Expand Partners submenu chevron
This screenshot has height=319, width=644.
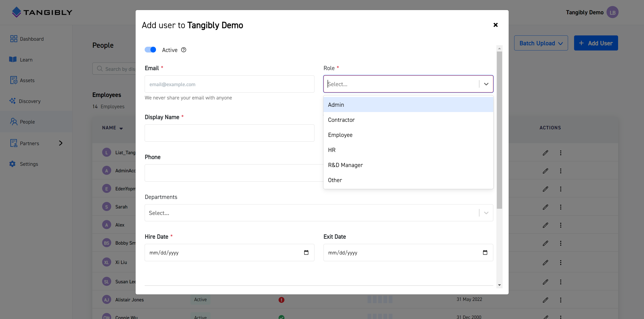[61, 143]
